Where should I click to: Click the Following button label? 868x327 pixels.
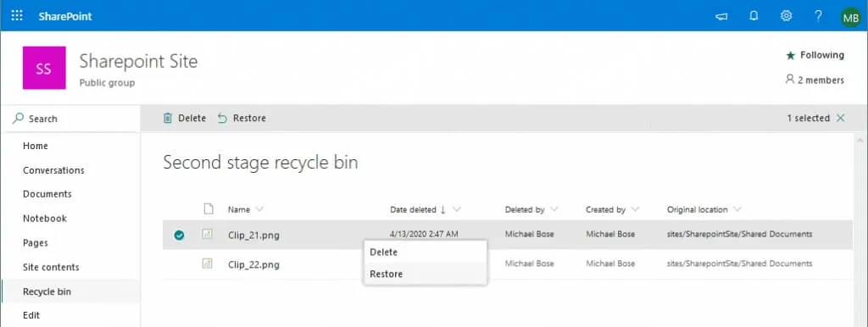pyautogui.click(x=821, y=55)
